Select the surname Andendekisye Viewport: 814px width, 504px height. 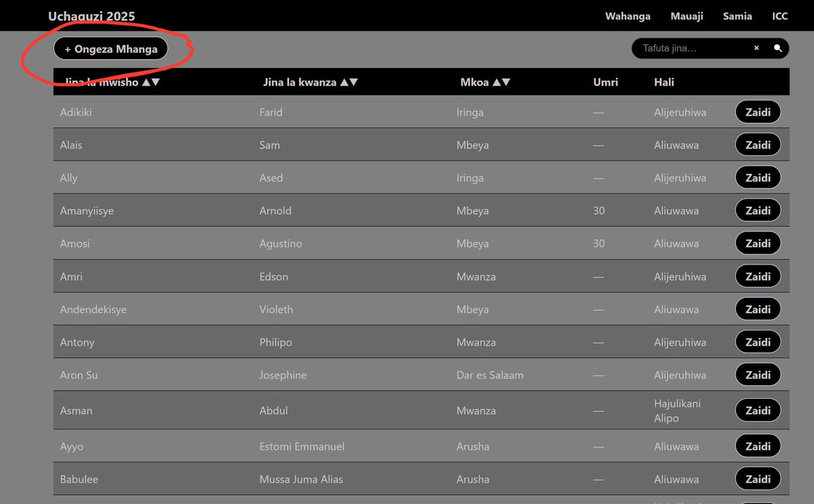94,309
